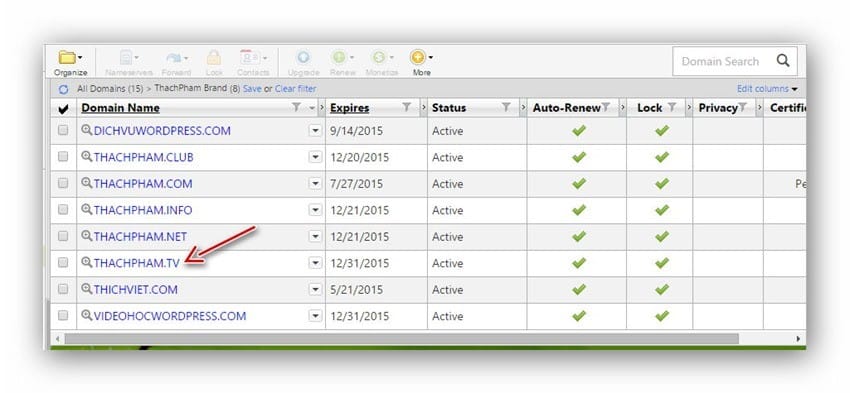Open the THACHPHAM.TV domain link
This screenshot has width=850, height=393.
coord(136,263)
